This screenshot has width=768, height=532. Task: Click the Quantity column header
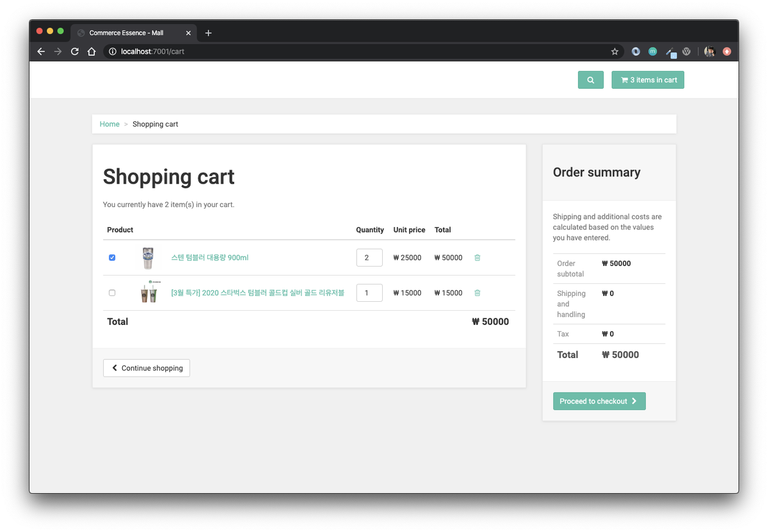point(370,230)
